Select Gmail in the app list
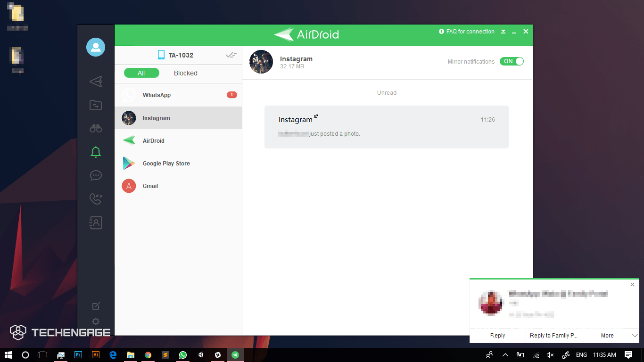Viewport: 644px width, 362px height. pyautogui.click(x=178, y=186)
